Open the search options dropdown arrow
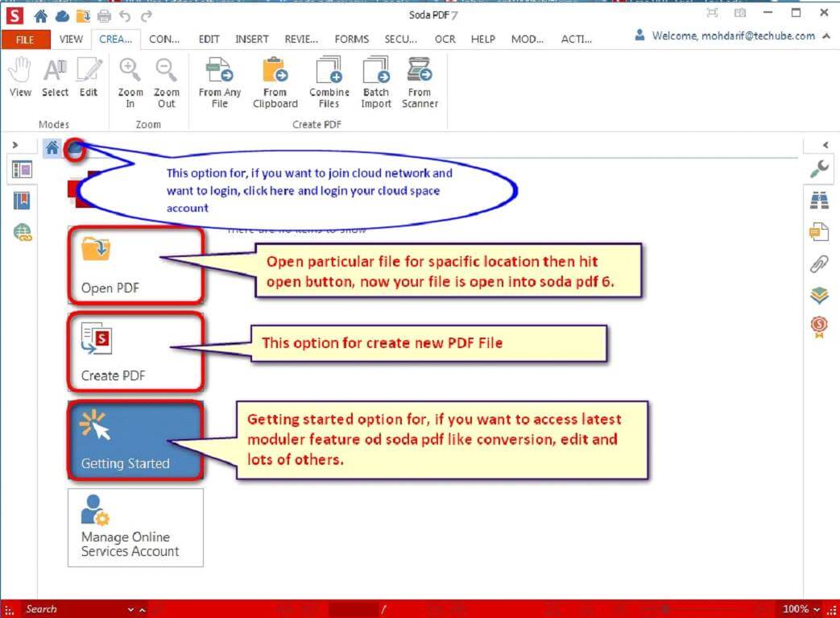The width and height of the screenshot is (840, 618). pyautogui.click(x=130, y=609)
